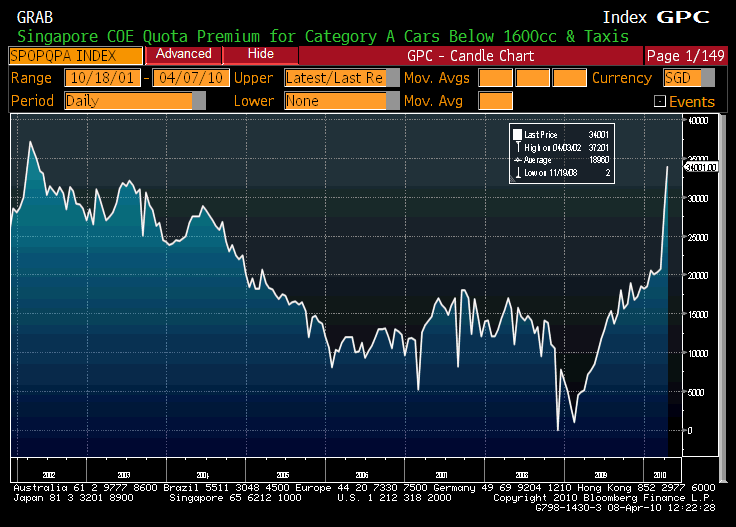Edit the range end date 04/07/10
736x527 pixels.
tap(191, 78)
